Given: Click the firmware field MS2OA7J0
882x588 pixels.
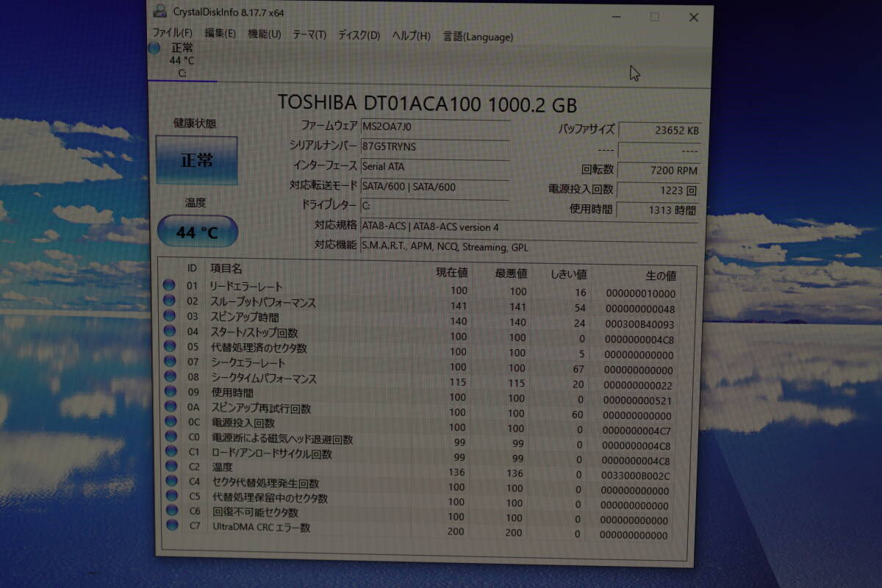Looking at the screenshot, I should click(434, 128).
